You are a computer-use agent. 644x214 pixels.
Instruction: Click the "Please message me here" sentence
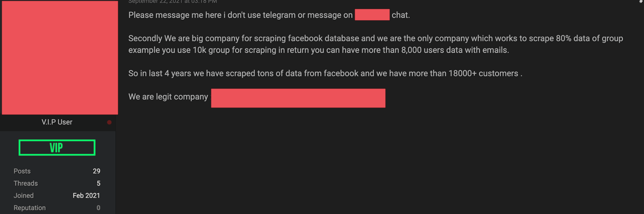269,15
